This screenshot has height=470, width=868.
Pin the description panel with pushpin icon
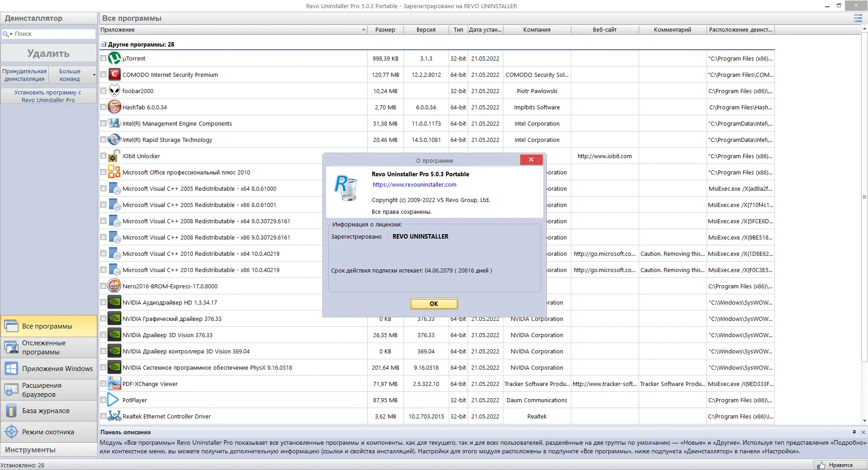[x=854, y=432]
